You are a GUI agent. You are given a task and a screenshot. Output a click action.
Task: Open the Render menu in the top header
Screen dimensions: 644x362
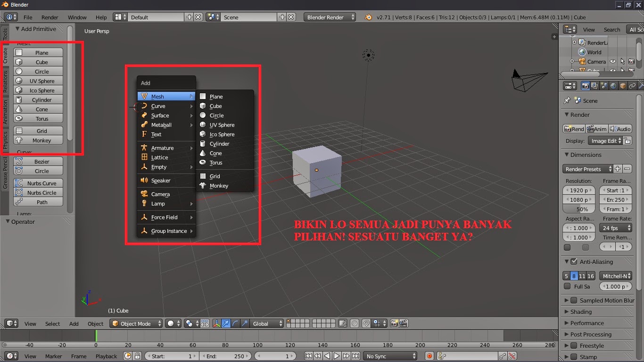[x=50, y=17]
